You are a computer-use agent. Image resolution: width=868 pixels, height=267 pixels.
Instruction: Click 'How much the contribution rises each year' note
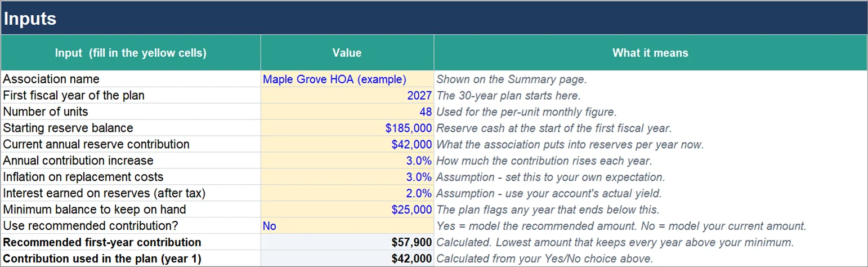[x=544, y=161]
